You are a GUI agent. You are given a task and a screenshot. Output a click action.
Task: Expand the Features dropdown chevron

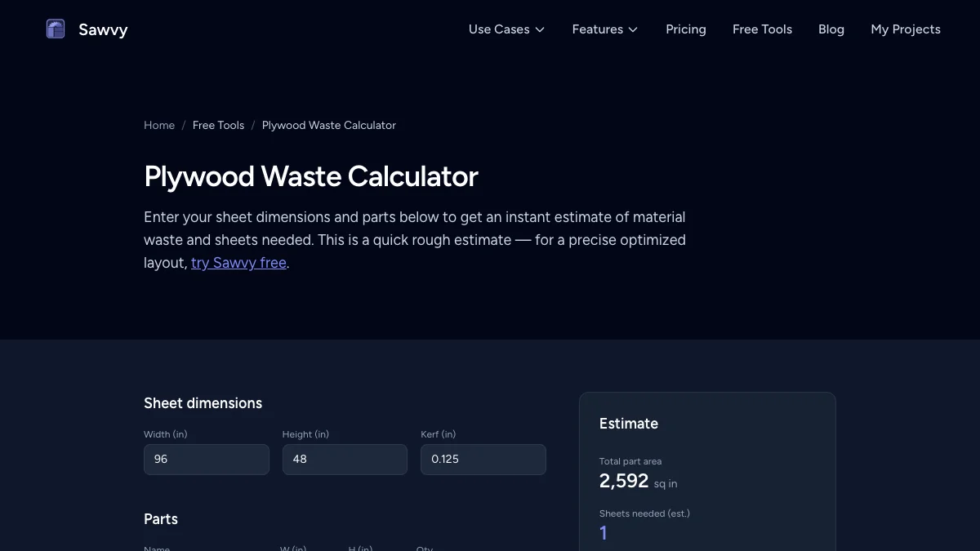point(633,29)
